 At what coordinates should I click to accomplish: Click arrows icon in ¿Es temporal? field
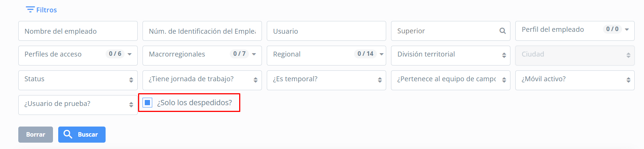point(380,80)
